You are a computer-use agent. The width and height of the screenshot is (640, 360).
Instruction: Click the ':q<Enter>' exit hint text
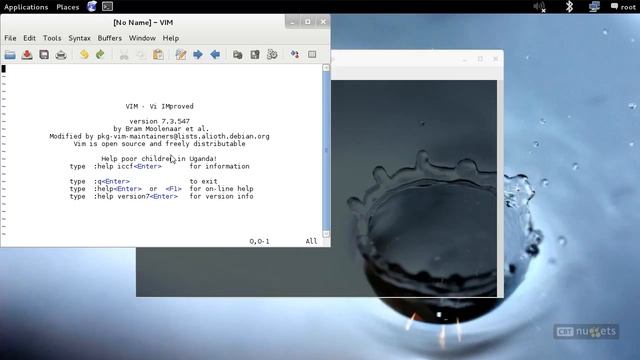coord(111,181)
